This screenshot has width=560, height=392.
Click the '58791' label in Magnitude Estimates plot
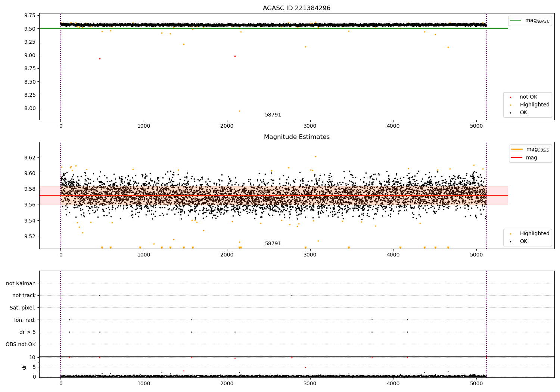coord(273,244)
